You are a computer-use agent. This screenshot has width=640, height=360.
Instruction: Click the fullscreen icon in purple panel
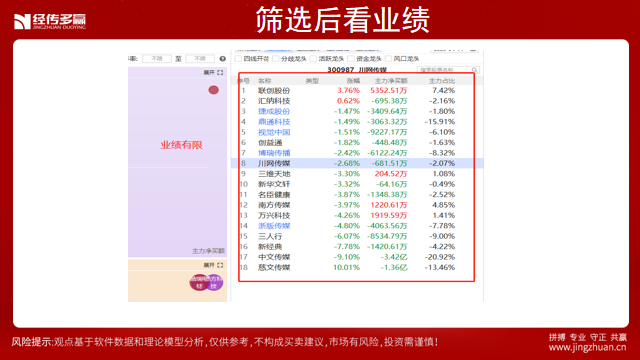click(x=220, y=73)
